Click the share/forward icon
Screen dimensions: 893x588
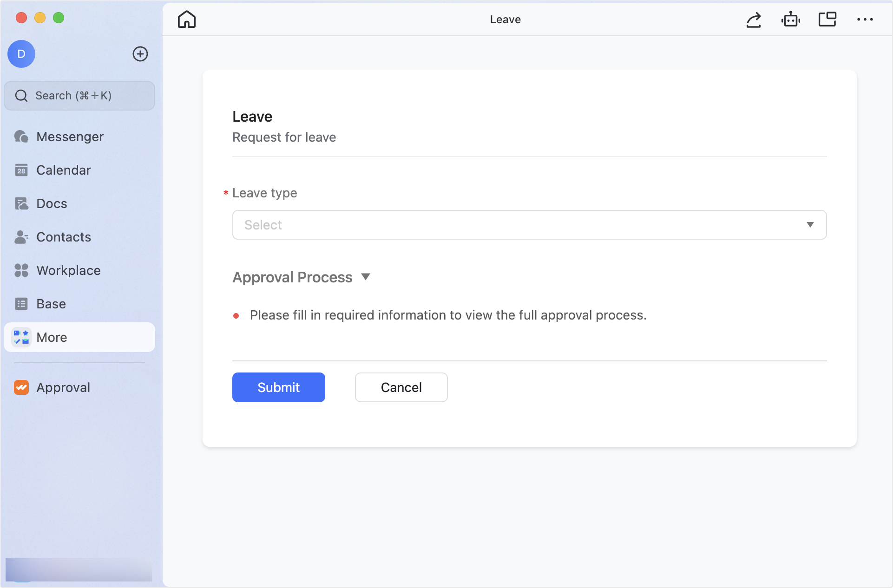coord(754,19)
